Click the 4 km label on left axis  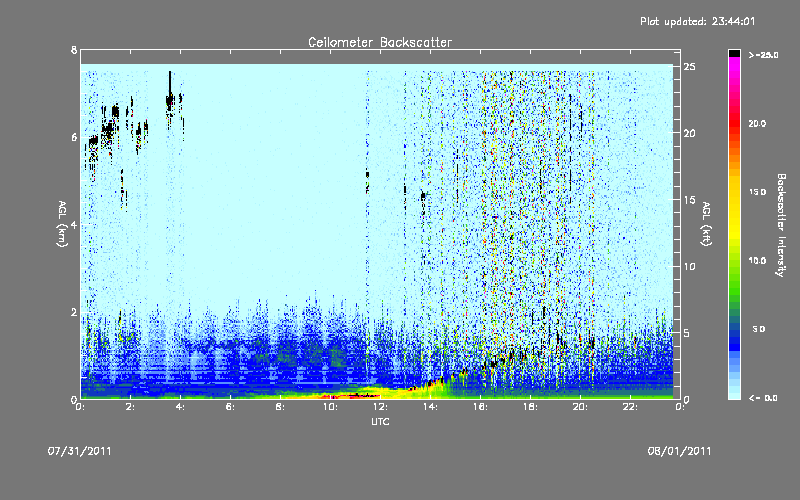74,224
